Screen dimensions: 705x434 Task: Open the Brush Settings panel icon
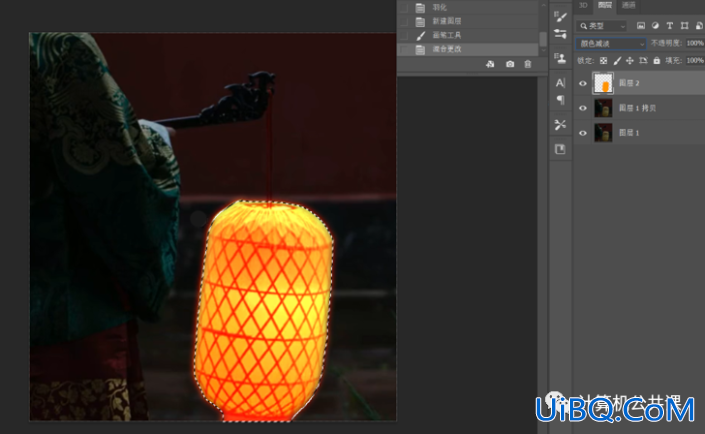560,17
